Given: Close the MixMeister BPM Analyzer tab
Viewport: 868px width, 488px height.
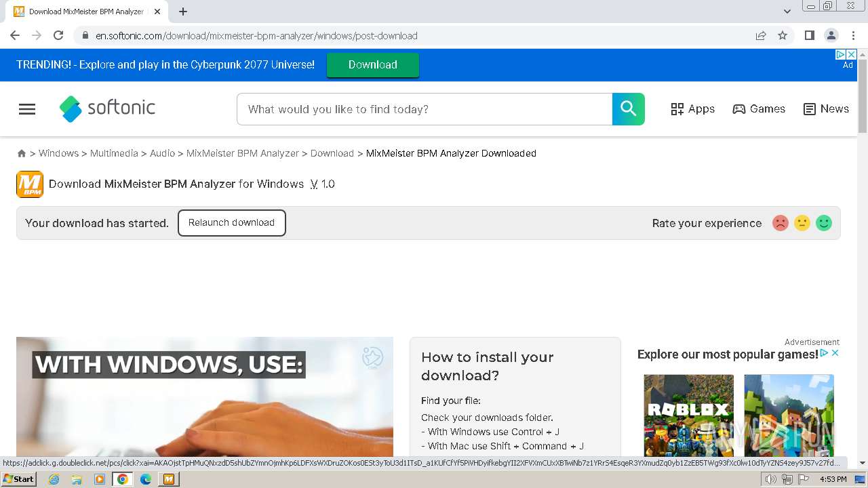Looking at the screenshot, I should tap(157, 12).
